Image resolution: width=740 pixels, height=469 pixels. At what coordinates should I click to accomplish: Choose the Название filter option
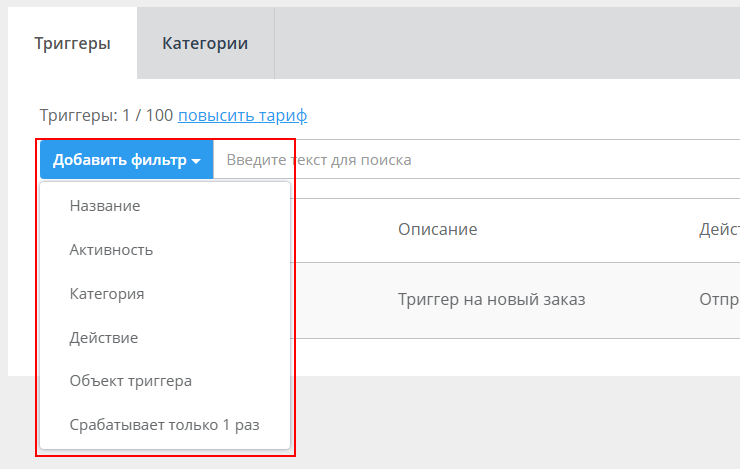(165, 206)
